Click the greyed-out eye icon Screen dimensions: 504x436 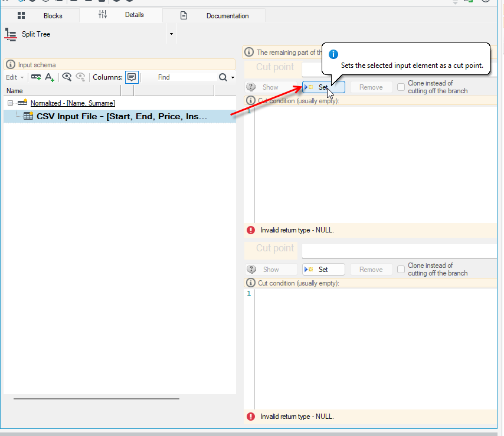pos(80,77)
